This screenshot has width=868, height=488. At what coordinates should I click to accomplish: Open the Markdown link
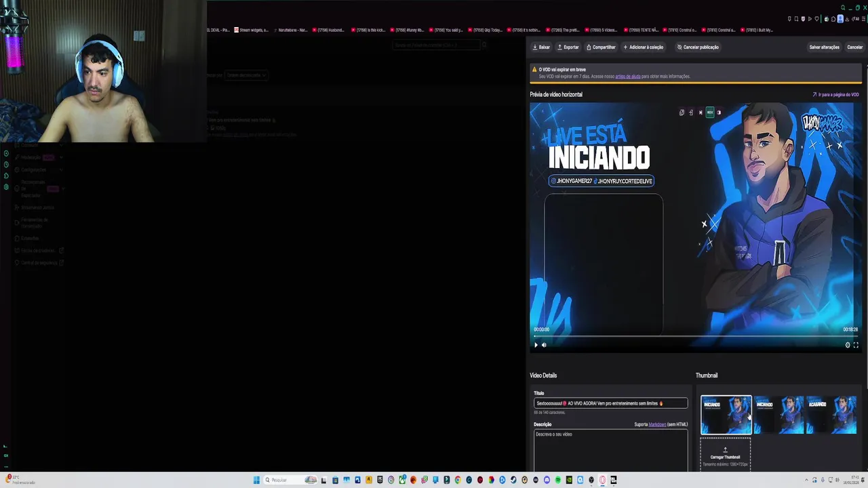click(x=657, y=424)
